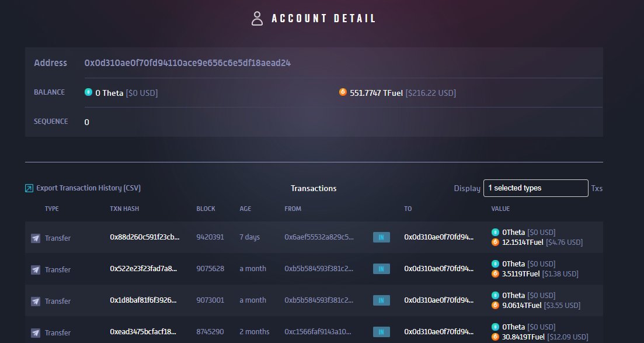Open the '1 selected types' display dropdown
This screenshot has width=644, height=343.
[535, 188]
